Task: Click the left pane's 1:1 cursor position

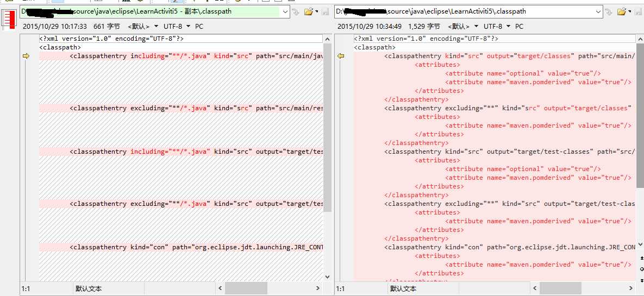Action: tap(26, 289)
